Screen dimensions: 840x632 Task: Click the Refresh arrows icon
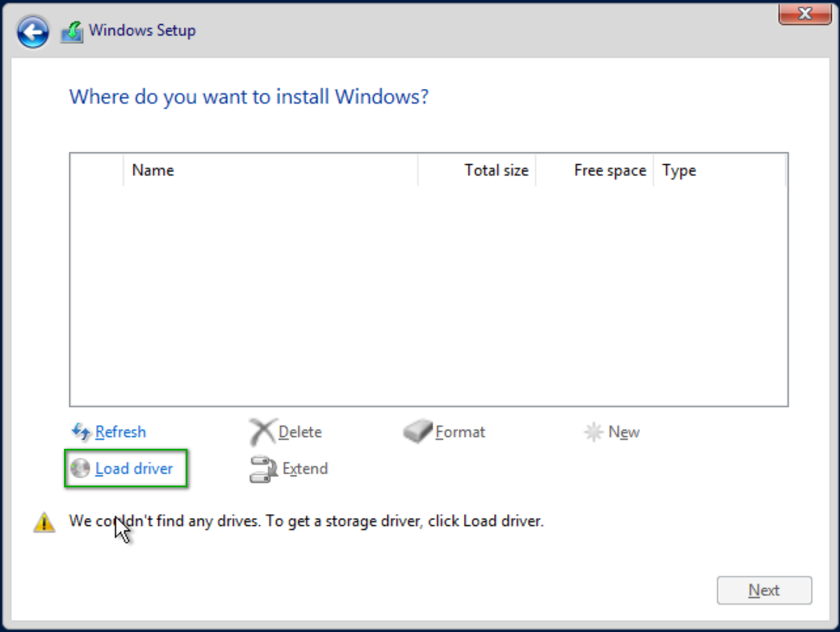pyautogui.click(x=81, y=432)
